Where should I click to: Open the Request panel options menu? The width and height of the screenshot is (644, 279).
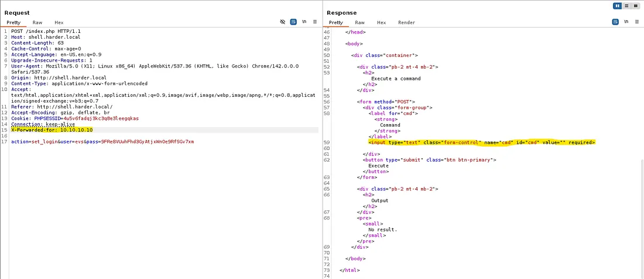[x=315, y=22]
